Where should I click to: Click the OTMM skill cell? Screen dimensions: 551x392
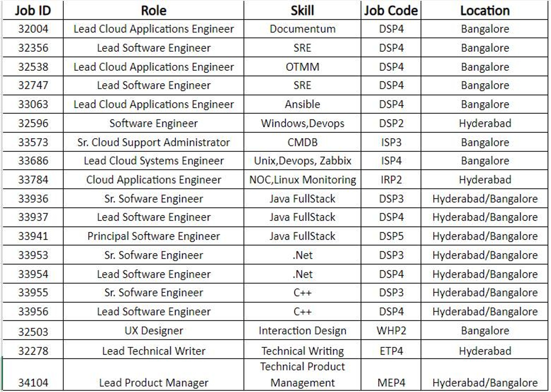[x=302, y=67]
